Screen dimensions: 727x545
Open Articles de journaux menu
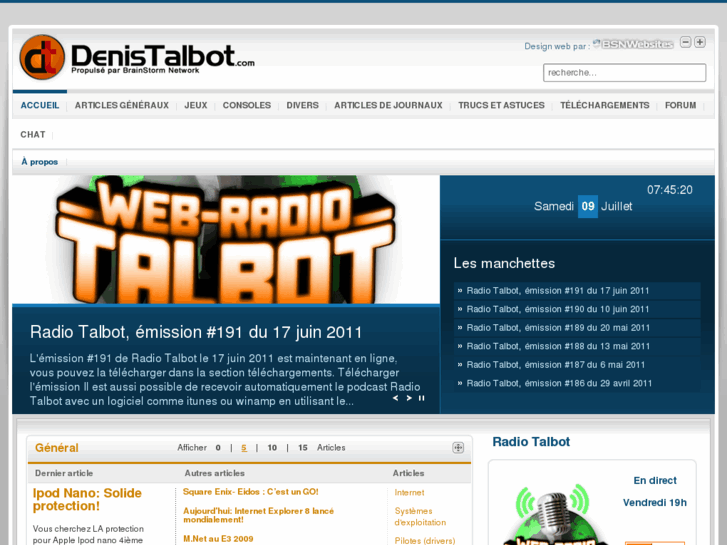pos(389,105)
